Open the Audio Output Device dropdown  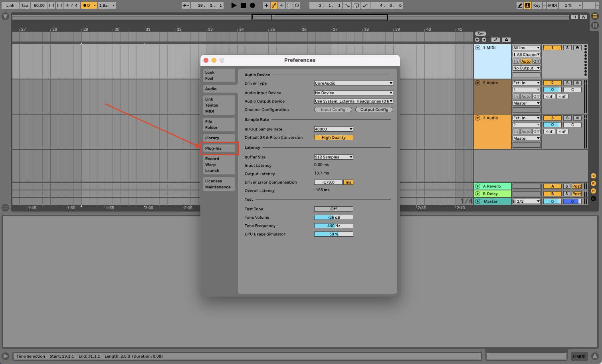coord(353,101)
